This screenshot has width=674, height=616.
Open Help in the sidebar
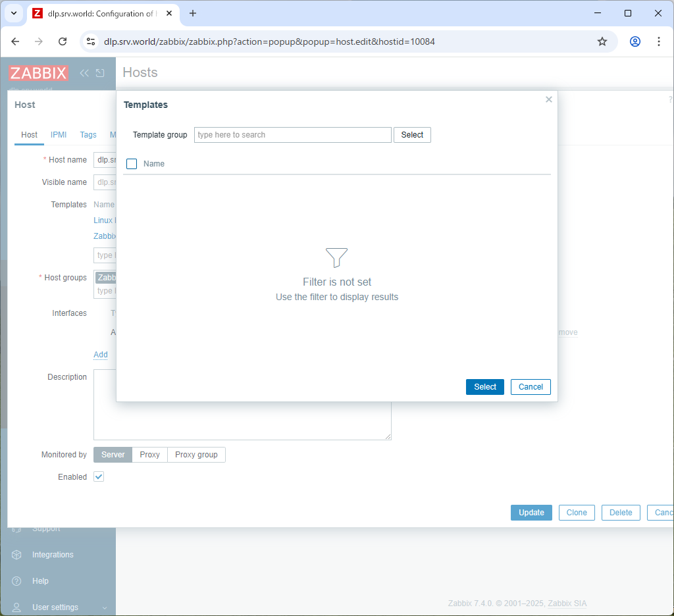pos(40,581)
